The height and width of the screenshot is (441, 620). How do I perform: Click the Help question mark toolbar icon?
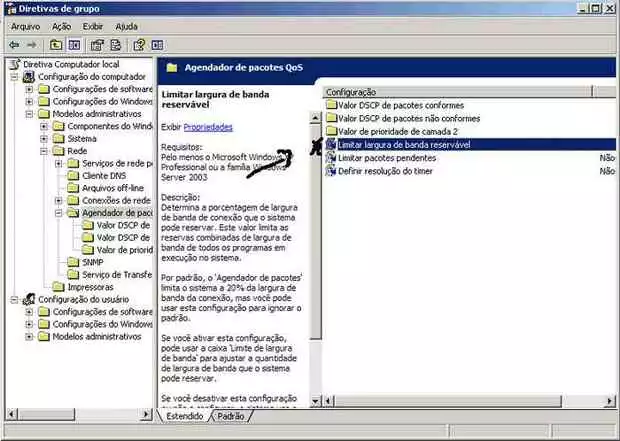pyautogui.click(x=140, y=45)
